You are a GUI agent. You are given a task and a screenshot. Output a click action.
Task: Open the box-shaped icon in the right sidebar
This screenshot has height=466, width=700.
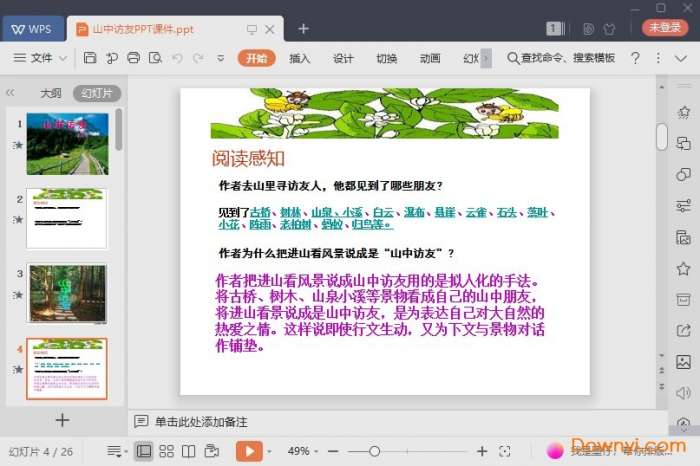tap(683, 300)
